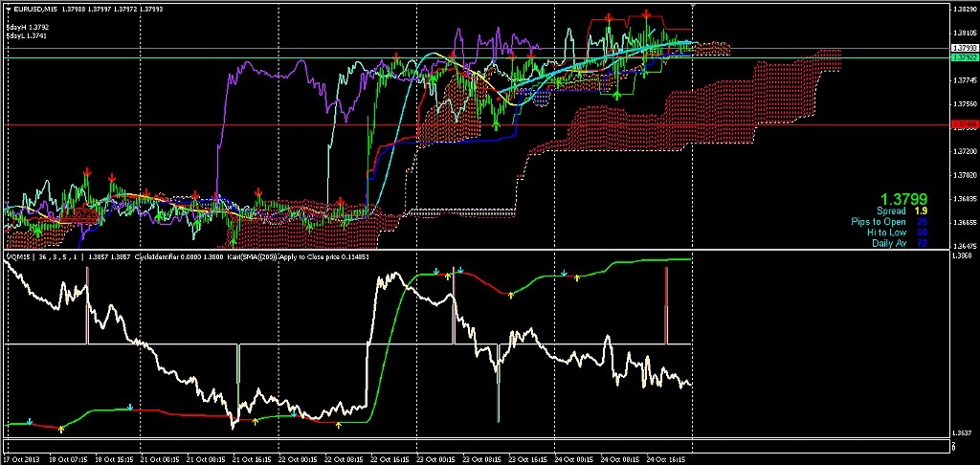Click the 23 Oct 00:15 time label
980x465 pixels.
(436, 459)
